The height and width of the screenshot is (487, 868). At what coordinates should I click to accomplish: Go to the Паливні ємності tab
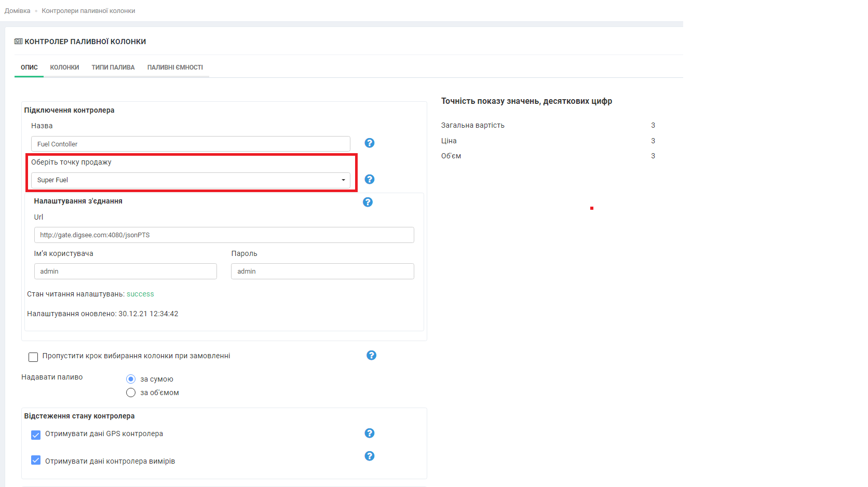(x=175, y=67)
